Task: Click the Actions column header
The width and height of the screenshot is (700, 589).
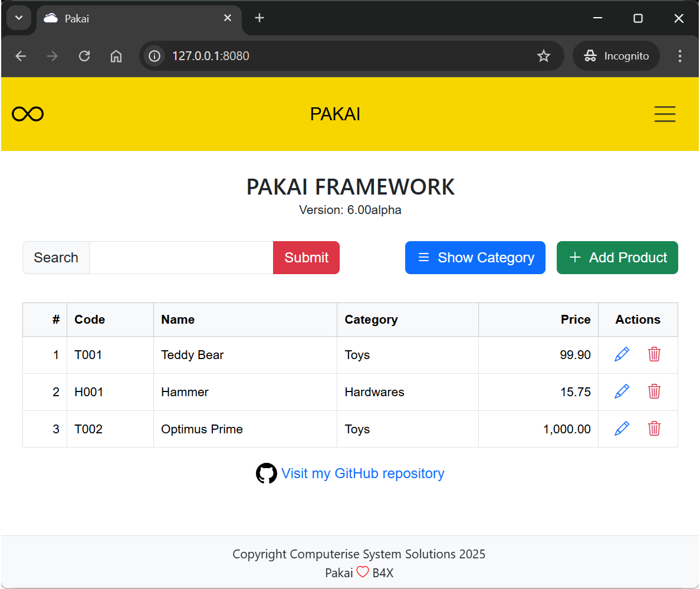Action: [x=637, y=320]
